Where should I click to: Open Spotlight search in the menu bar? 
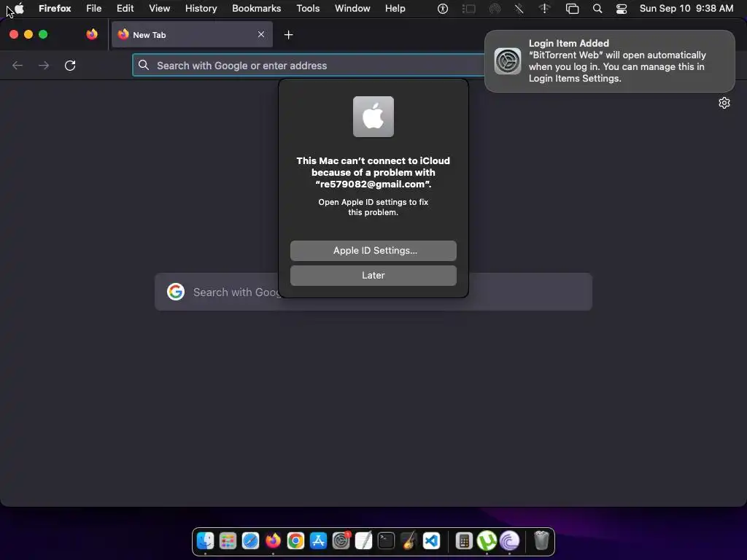[597, 9]
